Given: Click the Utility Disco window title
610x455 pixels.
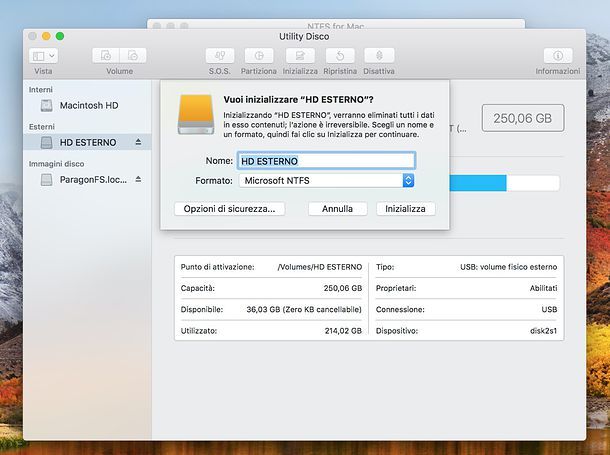Looking at the screenshot, I should [x=304, y=37].
